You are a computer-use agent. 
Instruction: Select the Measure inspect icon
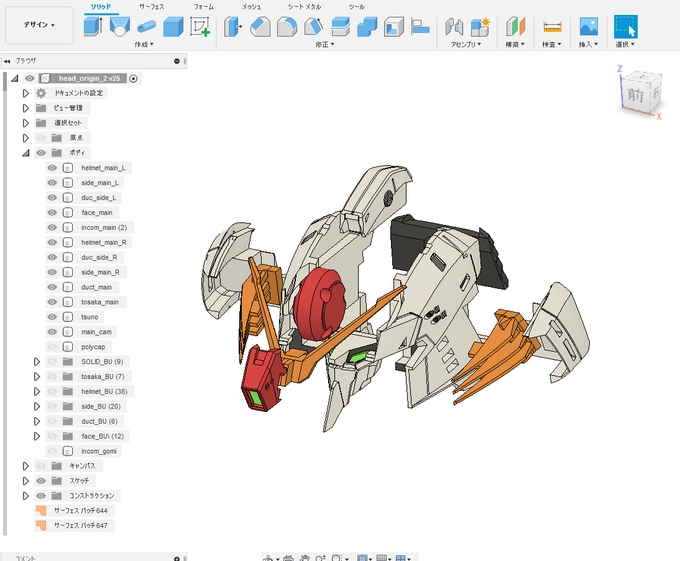552,27
